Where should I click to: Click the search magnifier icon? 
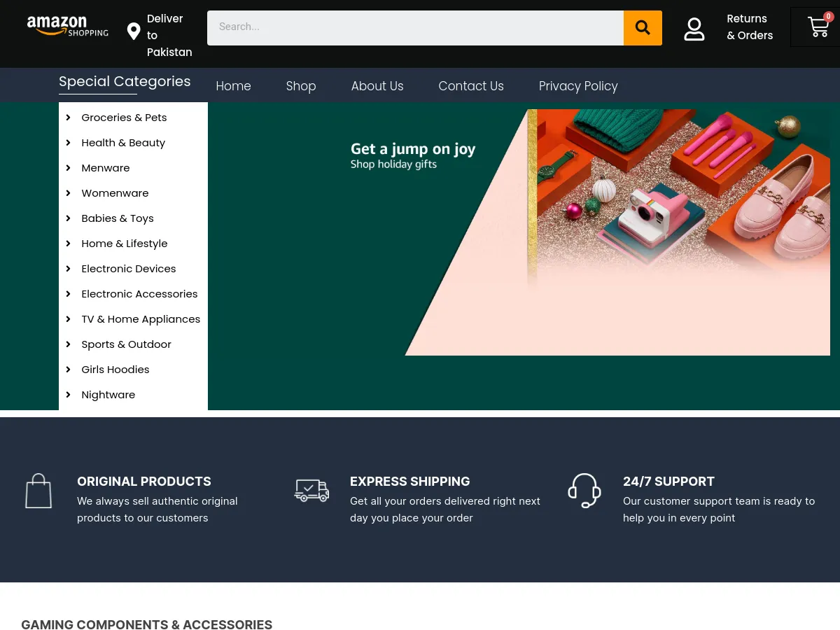pyautogui.click(x=642, y=27)
